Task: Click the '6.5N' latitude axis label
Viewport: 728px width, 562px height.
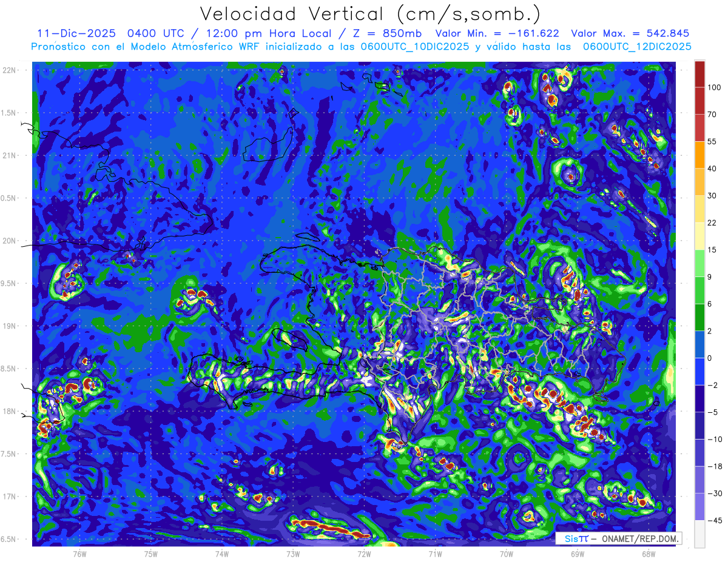Action: click(9, 539)
